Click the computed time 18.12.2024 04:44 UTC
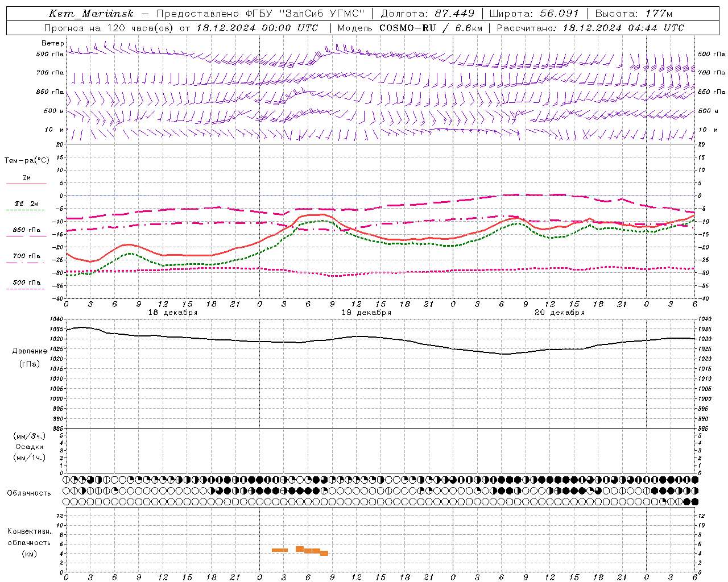 click(x=623, y=28)
